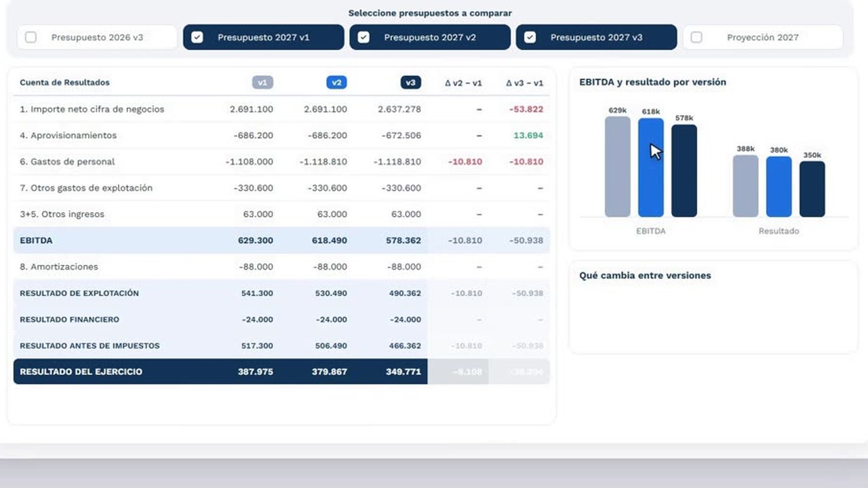Image resolution: width=868 pixels, height=488 pixels.
Task: Select the 578.362 EBITDA value
Action: coord(403,241)
